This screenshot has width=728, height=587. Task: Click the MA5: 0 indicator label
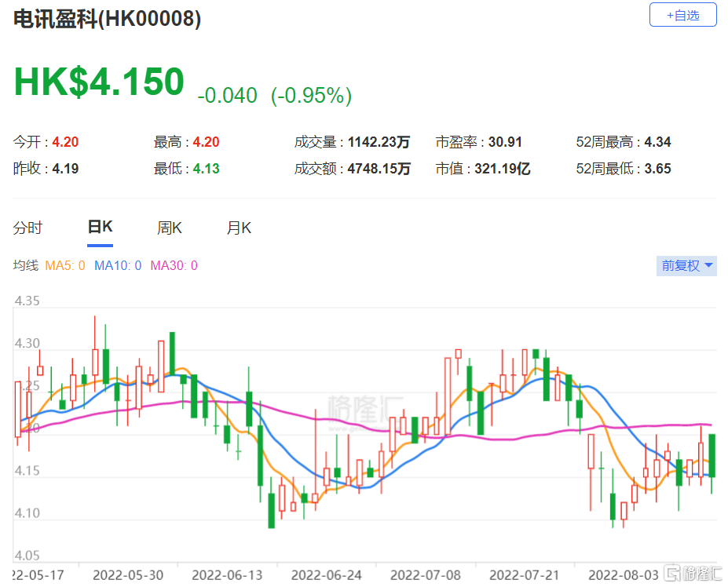65,265
